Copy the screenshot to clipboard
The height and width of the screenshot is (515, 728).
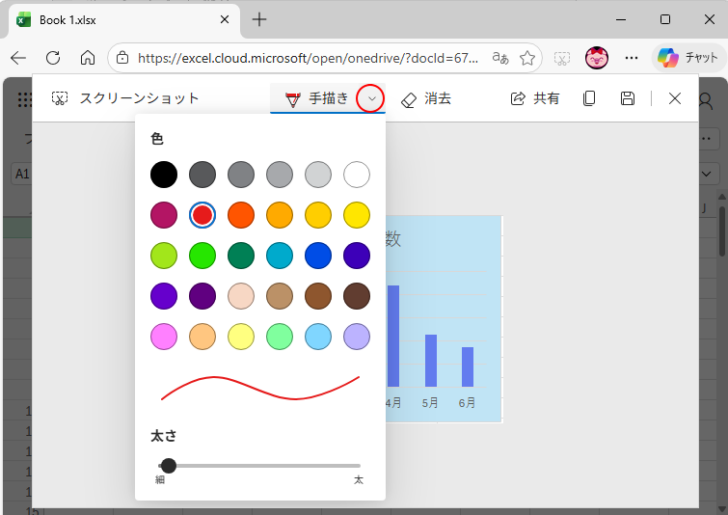point(589,98)
